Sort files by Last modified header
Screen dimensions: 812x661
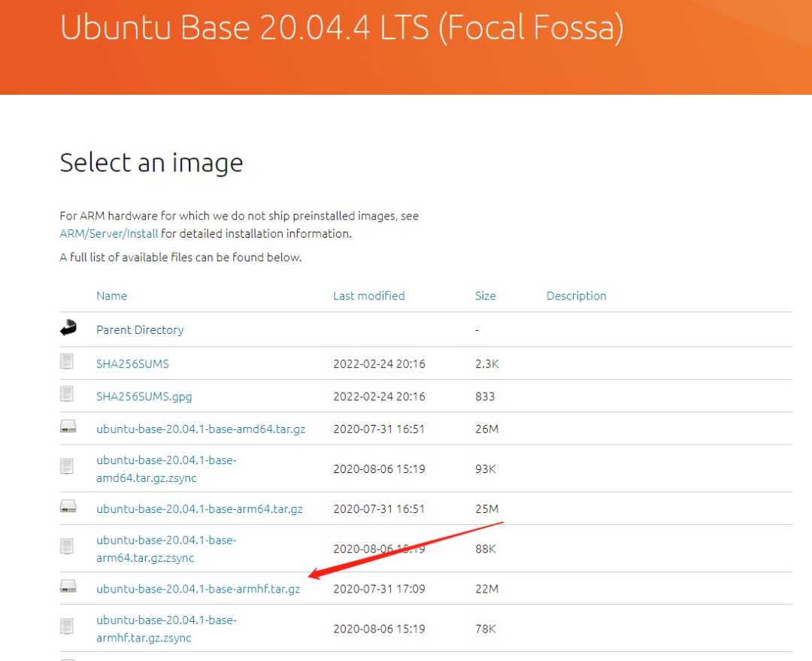click(368, 296)
